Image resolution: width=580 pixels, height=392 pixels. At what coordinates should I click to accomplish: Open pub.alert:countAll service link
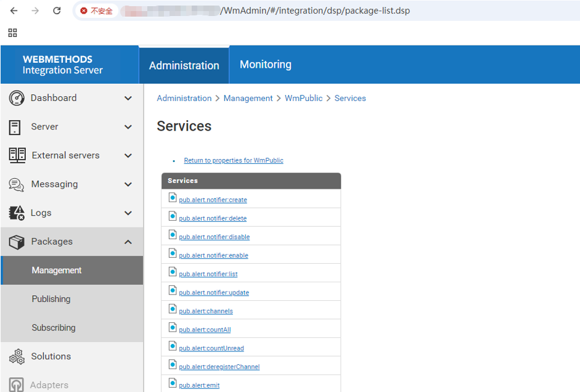click(x=205, y=330)
